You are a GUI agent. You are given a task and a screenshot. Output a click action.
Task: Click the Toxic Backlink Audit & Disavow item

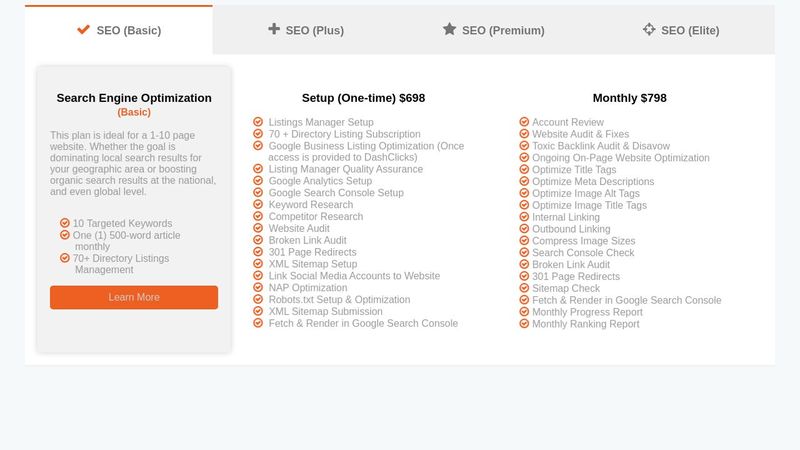tap(601, 146)
